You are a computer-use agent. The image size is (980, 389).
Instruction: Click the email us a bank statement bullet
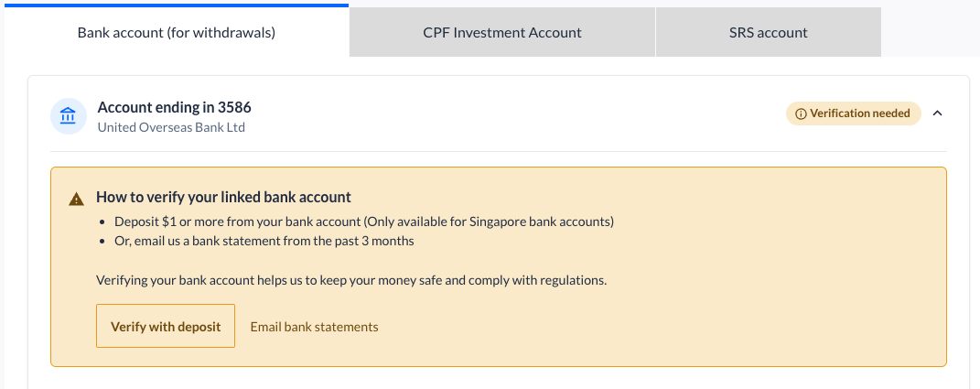(264, 241)
